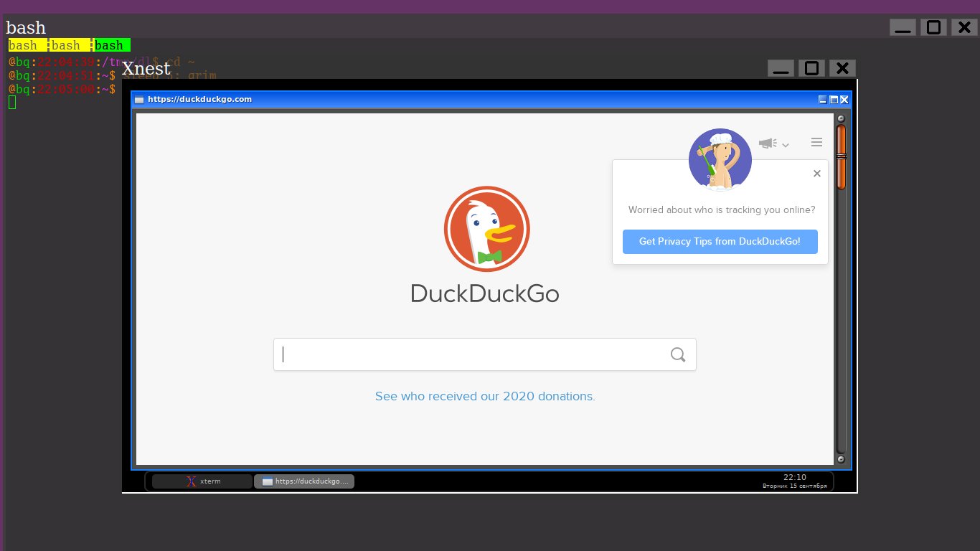Click the green terminal cursor block in bash
The width and height of the screenshot is (980, 551).
coord(12,103)
